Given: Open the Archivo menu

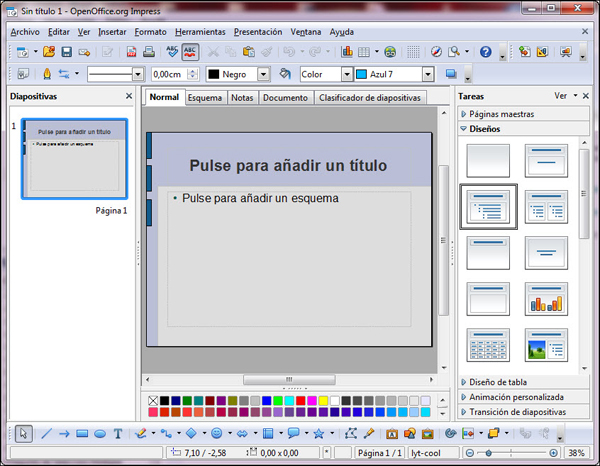Looking at the screenshot, I should tap(25, 32).
